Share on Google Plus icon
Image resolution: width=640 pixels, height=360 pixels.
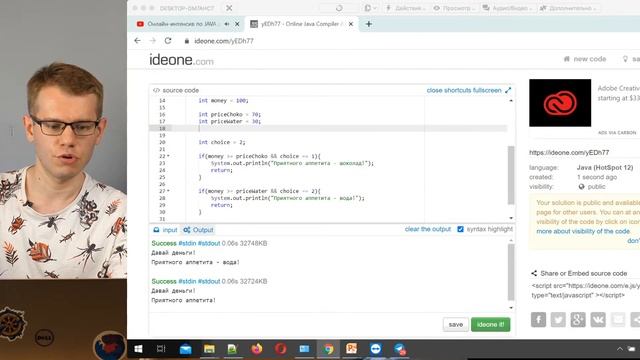[x=578, y=320]
